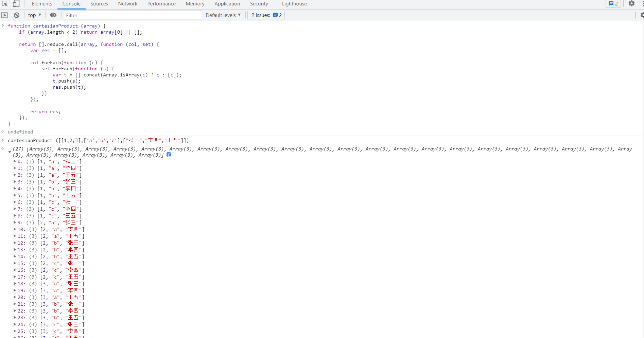Expand array item 21: [3, "b", "张三"]
The height and width of the screenshot is (338, 644).
[x=15, y=304]
